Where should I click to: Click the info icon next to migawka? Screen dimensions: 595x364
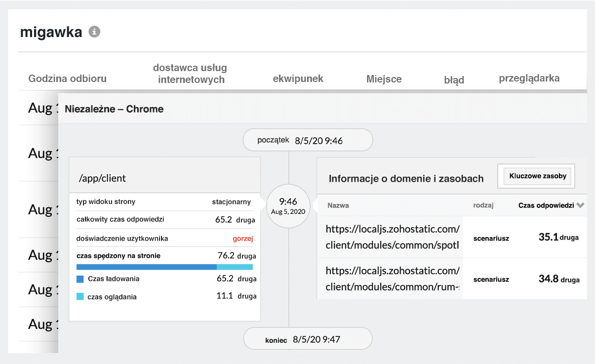click(x=94, y=32)
